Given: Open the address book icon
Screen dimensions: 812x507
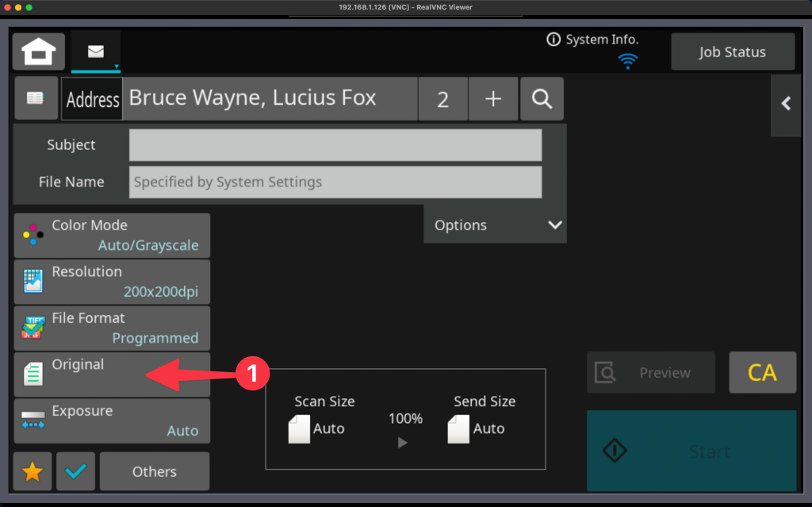Looking at the screenshot, I should 36,98.
